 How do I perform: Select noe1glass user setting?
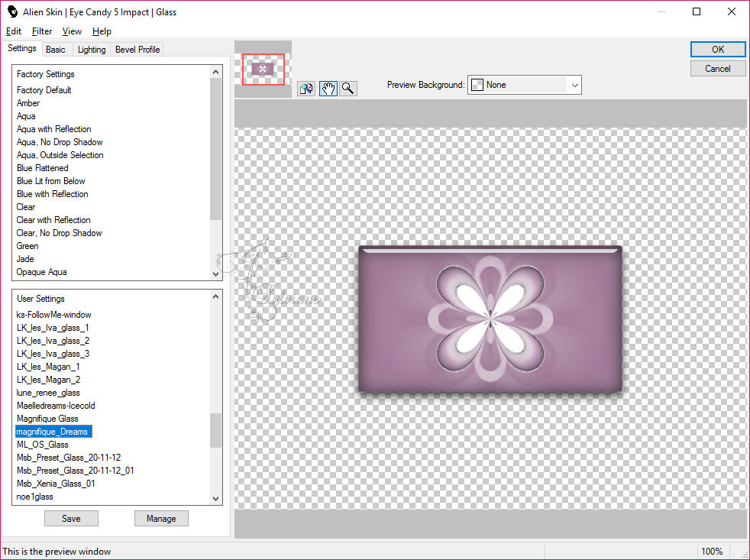click(35, 497)
